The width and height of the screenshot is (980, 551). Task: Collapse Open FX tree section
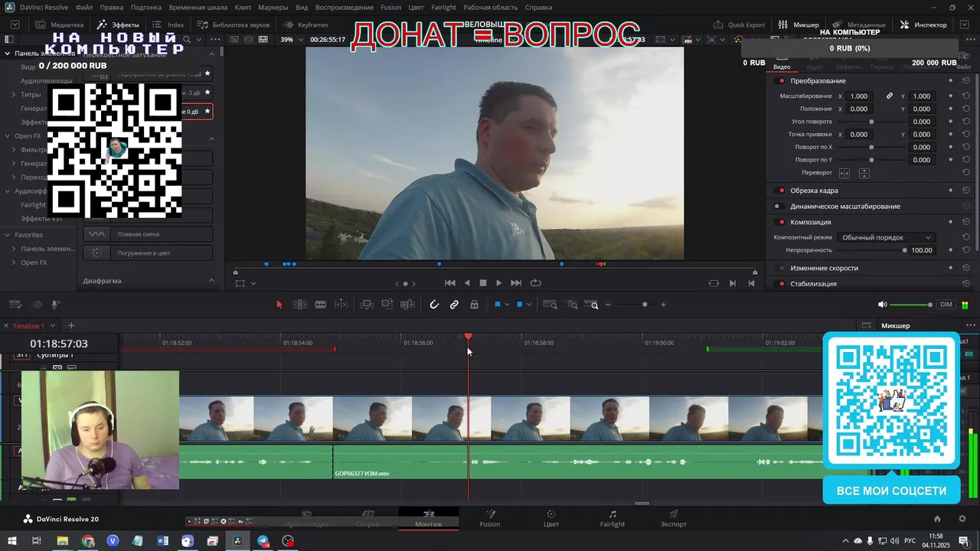pyautogui.click(x=7, y=136)
